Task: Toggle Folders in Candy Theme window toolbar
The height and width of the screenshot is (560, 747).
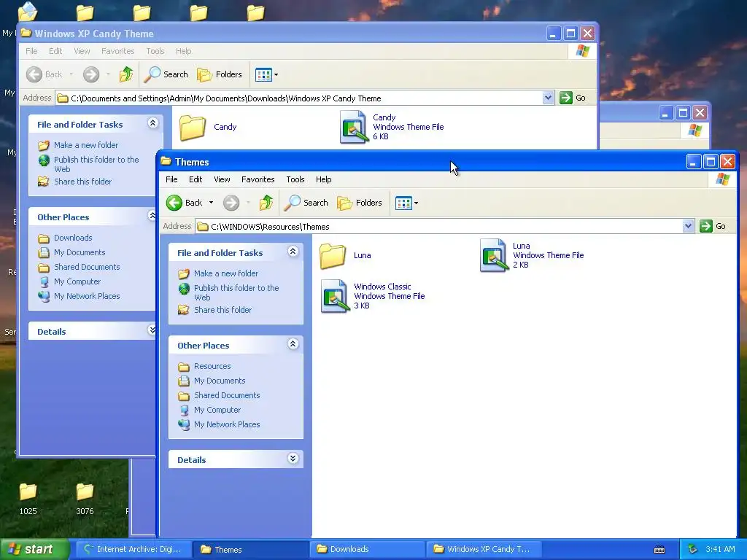Action: click(220, 74)
